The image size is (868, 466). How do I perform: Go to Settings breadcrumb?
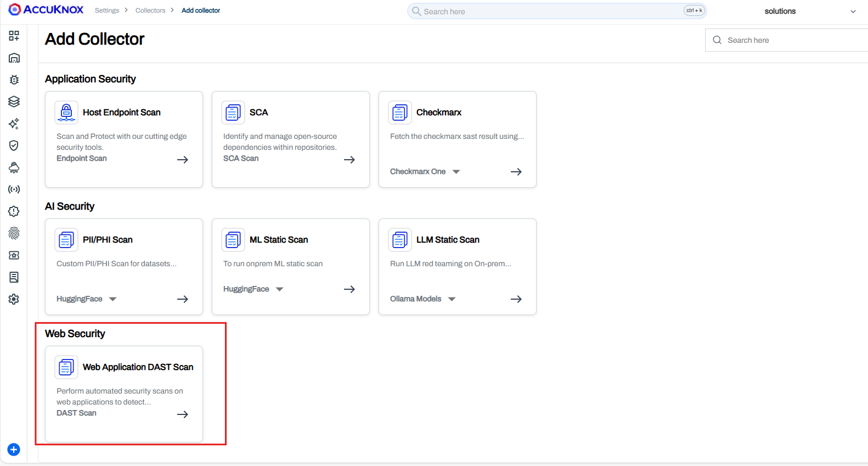click(106, 10)
